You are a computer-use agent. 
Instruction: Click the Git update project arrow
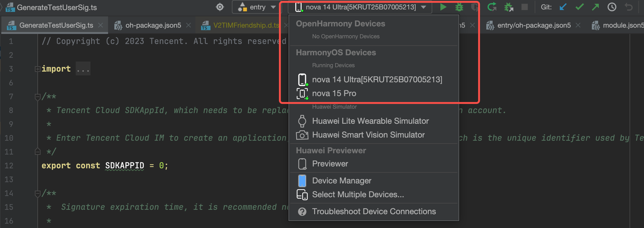tap(563, 7)
